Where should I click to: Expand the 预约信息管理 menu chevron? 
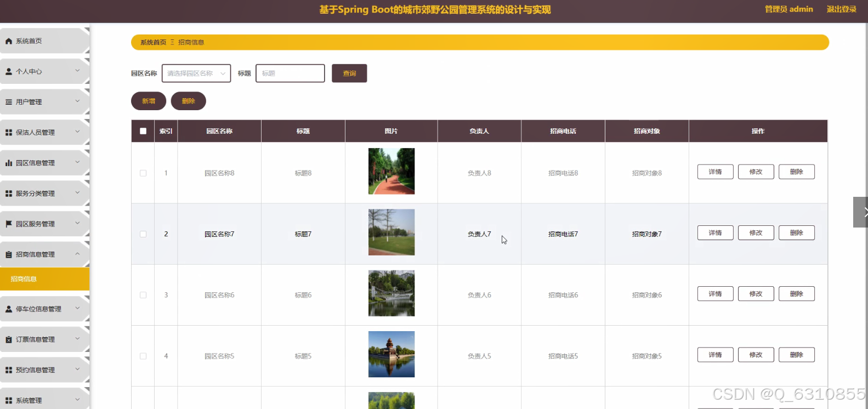click(77, 369)
